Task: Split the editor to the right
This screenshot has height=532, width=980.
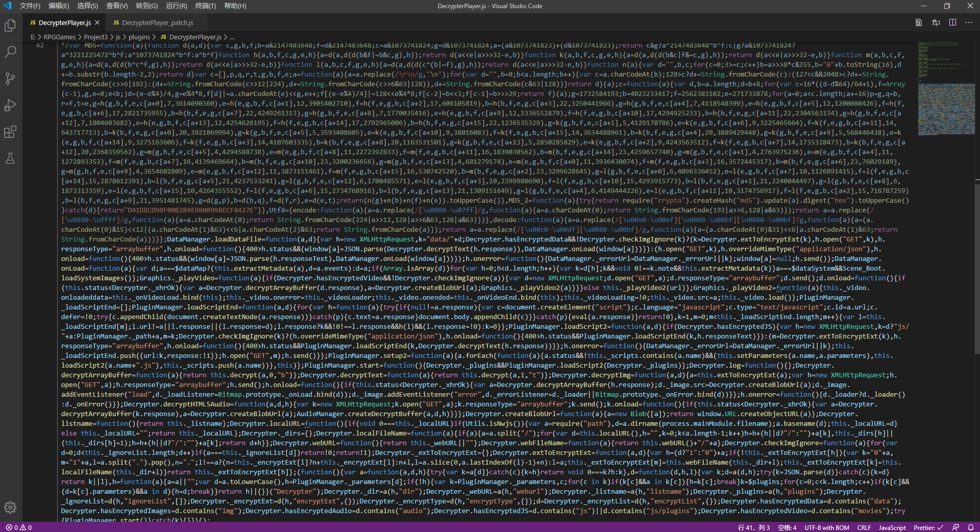Action: point(952,22)
